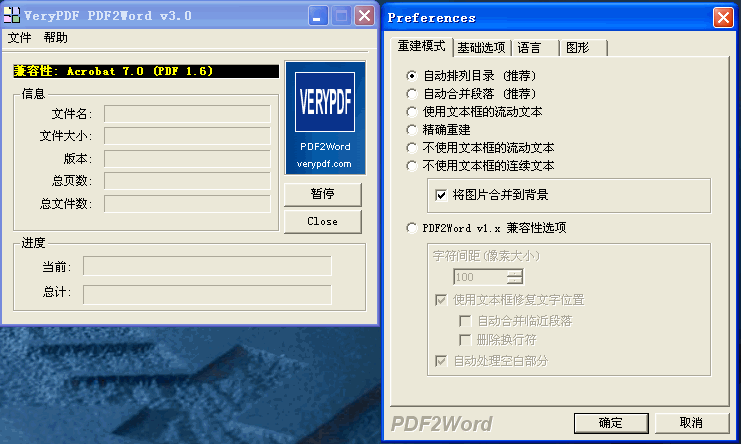Click the 确定 button in Preferences

click(x=611, y=423)
